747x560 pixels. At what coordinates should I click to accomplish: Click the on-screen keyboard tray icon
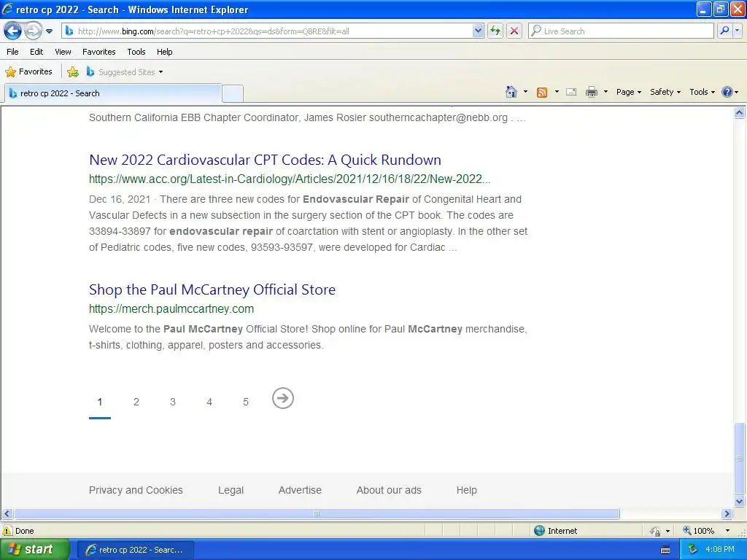pos(665,550)
